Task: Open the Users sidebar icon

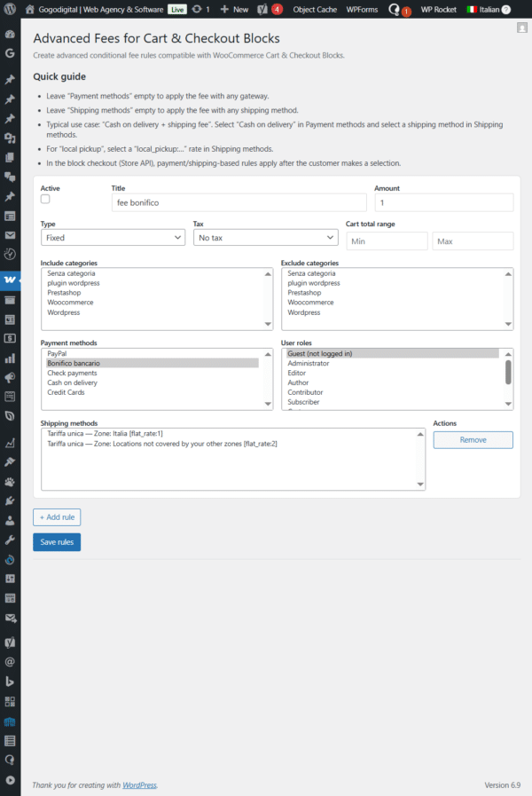Action: pyautogui.click(x=10, y=520)
